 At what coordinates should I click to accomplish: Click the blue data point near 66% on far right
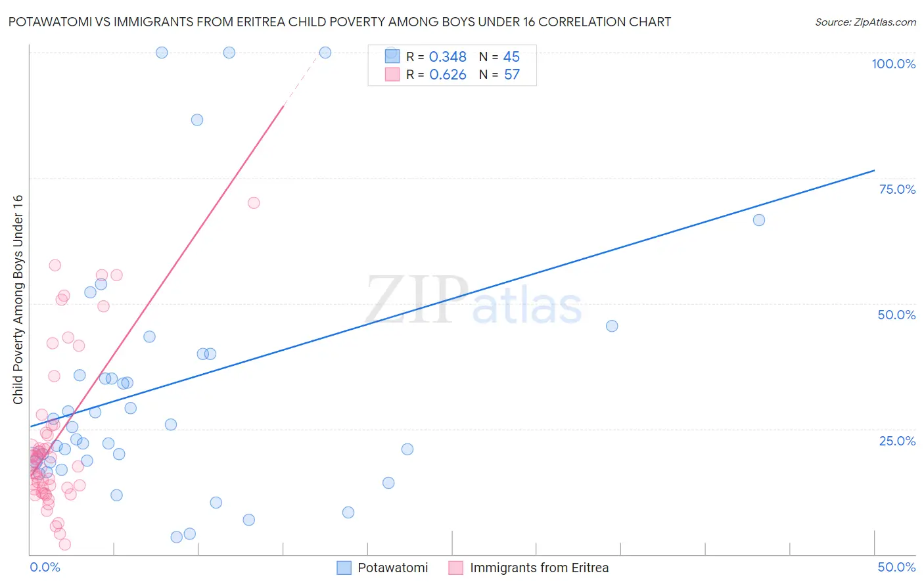759,220
